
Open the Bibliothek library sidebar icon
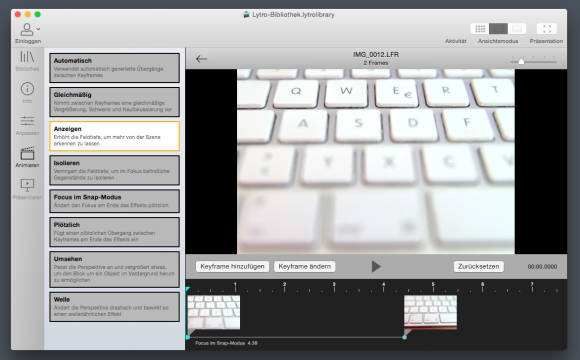[x=27, y=57]
